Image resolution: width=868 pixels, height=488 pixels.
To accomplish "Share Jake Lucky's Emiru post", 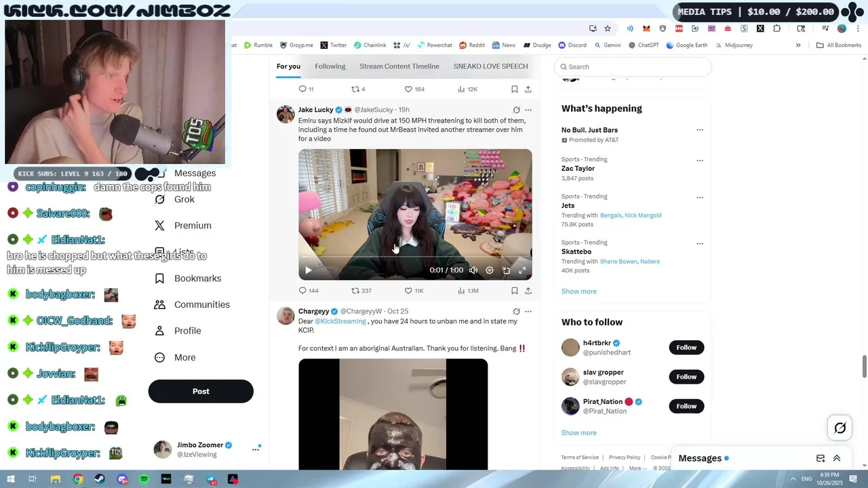I will [x=528, y=291].
